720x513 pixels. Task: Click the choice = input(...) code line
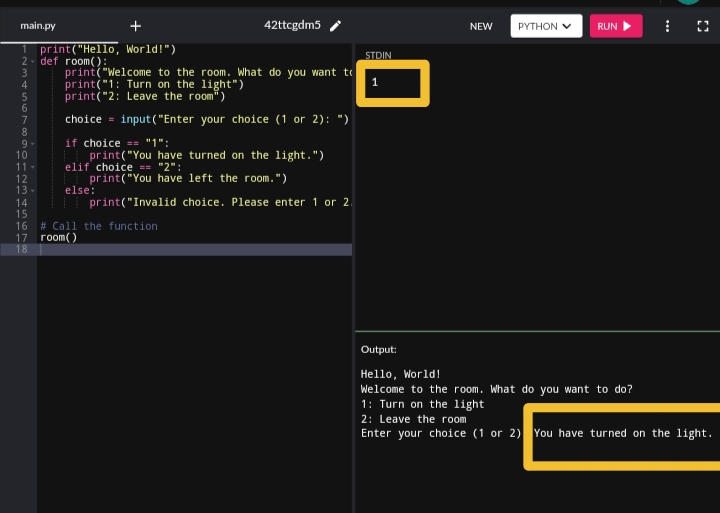(x=207, y=119)
